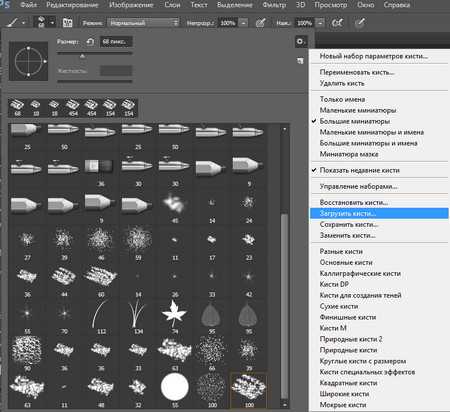Select the spatter brush 27

pos(27,243)
